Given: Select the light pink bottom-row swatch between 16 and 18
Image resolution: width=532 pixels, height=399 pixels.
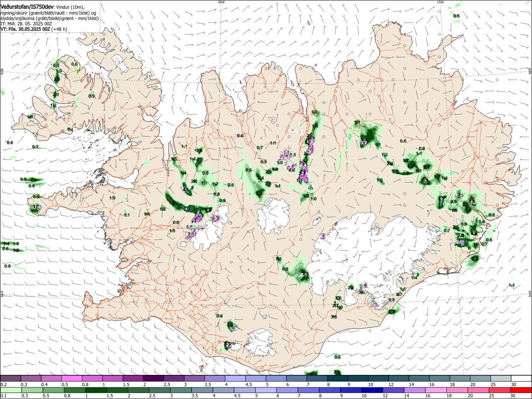Looking at the screenshot, I should 436,390.
